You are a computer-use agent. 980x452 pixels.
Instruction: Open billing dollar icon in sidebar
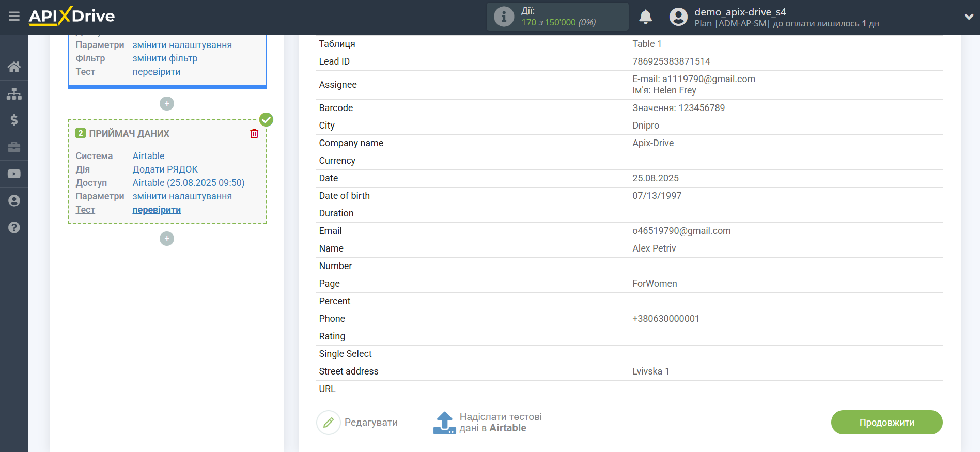click(x=14, y=120)
